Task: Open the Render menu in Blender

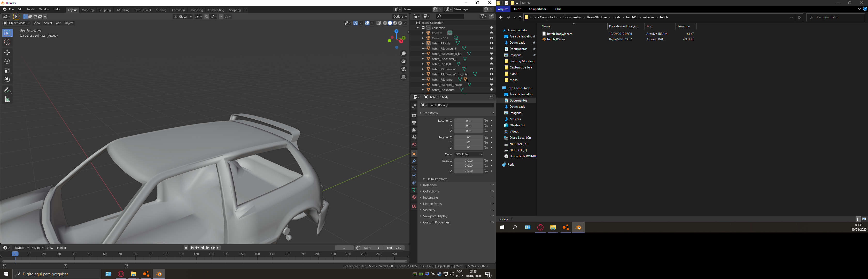Action: click(x=31, y=10)
